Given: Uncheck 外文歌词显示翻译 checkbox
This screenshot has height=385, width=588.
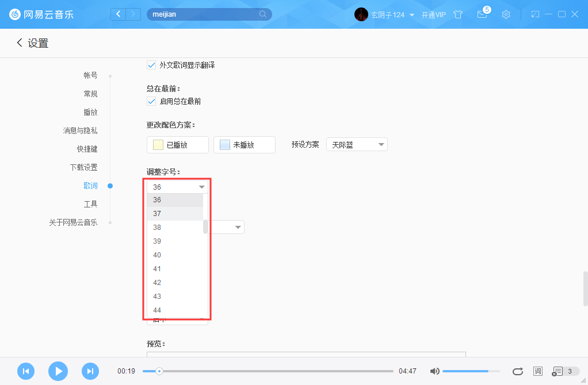Looking at the screenshot, I should [x=151, y=65].
